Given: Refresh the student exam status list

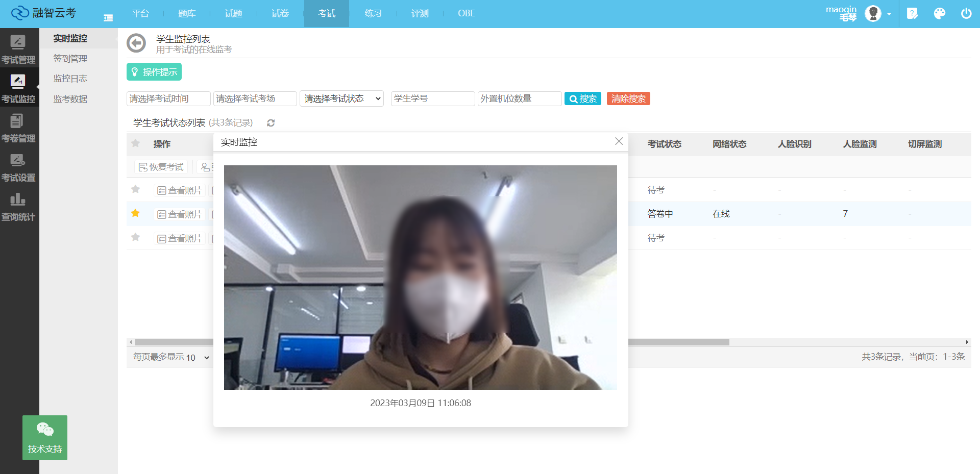Looking at the screenshot, I should click(x=271, y=123).
